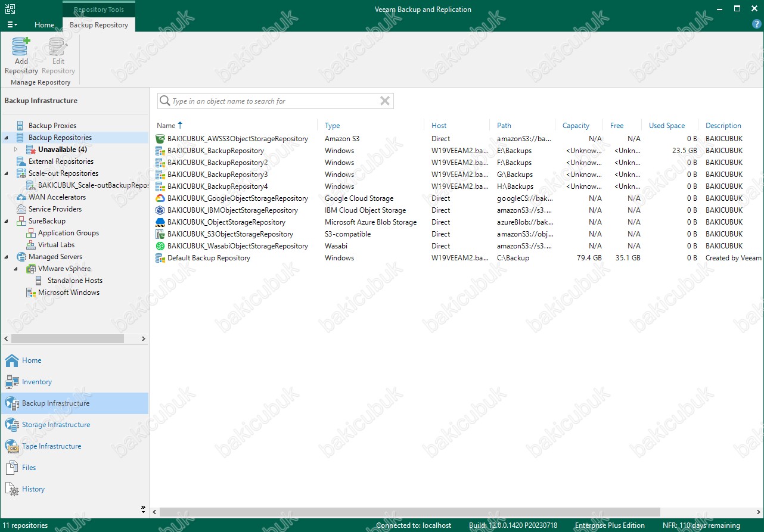Expand the Unavailable (4) node

point(16,150)
